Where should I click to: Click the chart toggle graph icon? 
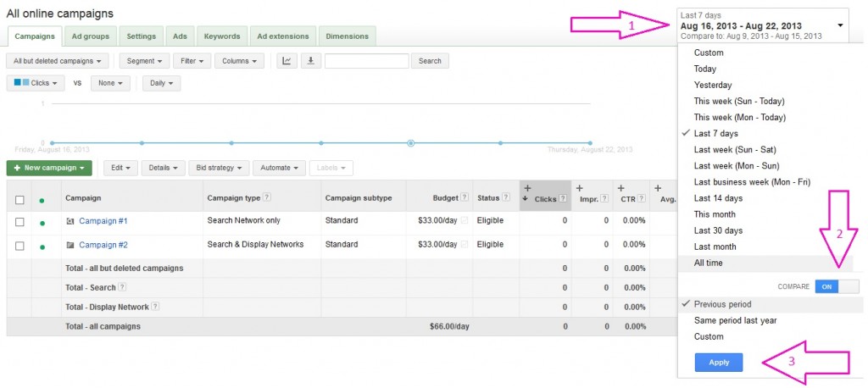pyautogui.click(x=287, y=61)
